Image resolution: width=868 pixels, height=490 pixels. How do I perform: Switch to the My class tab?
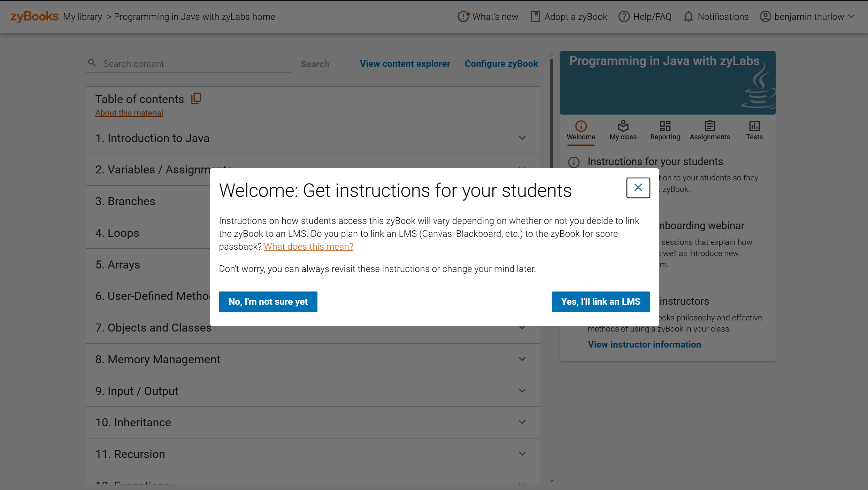623,131
